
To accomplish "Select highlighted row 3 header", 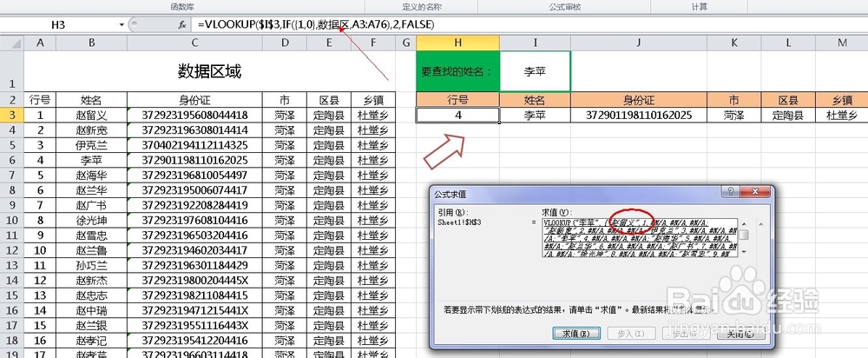I will (11, 116).
